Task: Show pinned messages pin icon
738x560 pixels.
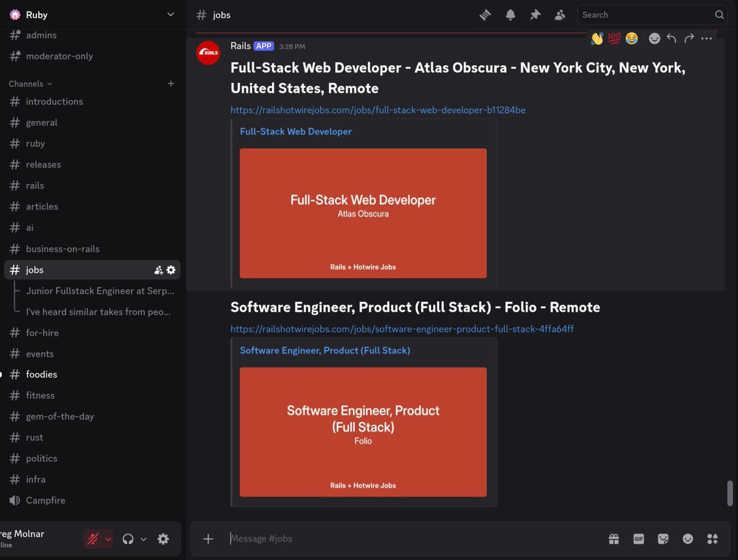Action: [535, 15]
